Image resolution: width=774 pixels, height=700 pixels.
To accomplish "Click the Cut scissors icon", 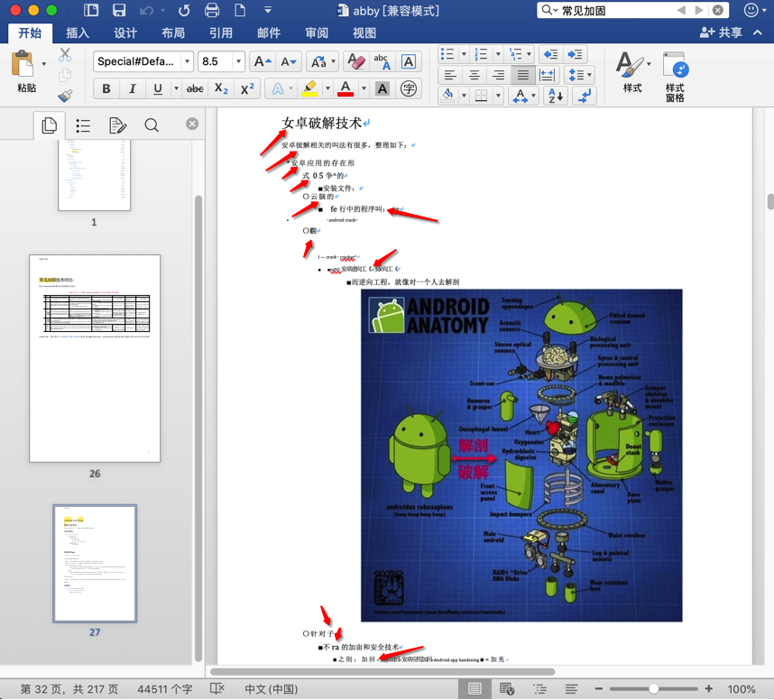I will pyautogui.click(x=65, y=54).
